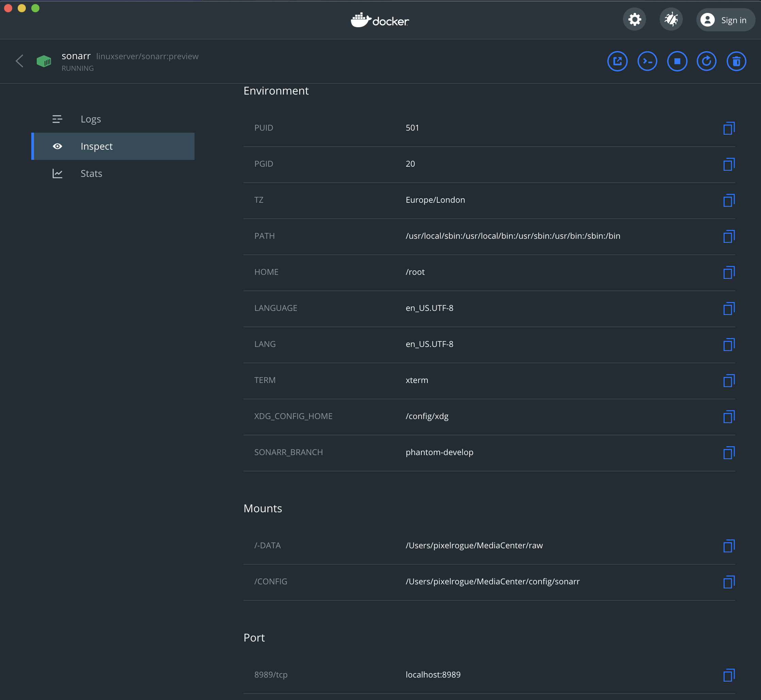Copy the SONARR_BRANCH phantom-develop value
761x700 pixels.
point(728,453)
